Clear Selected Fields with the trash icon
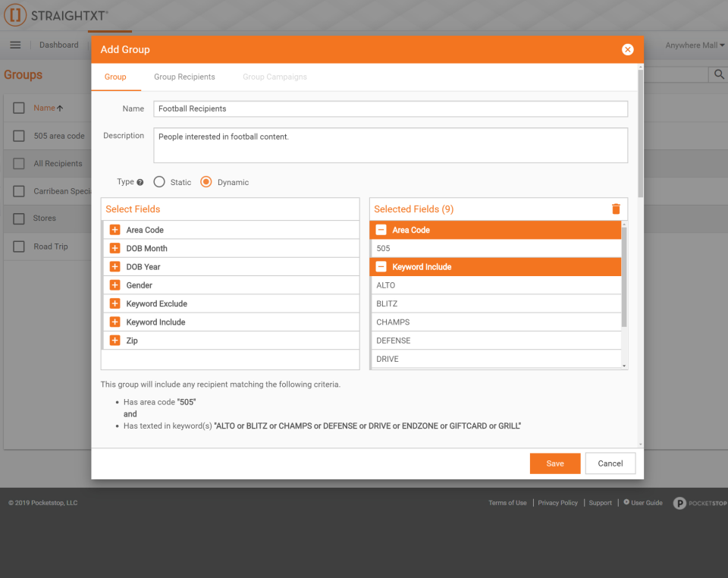The image size is (728, 578). (615, 208)
